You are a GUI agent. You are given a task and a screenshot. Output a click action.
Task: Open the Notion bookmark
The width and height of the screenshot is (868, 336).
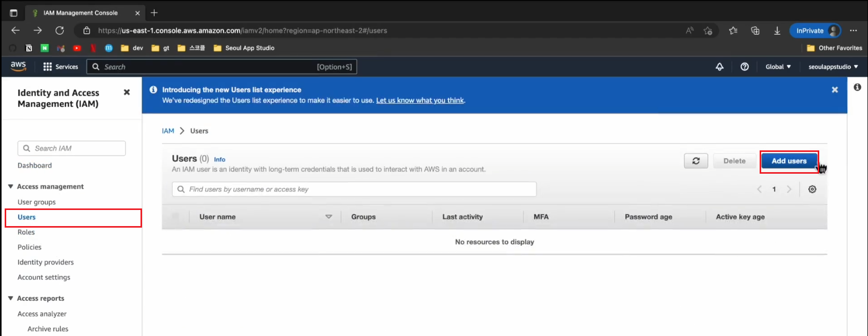coord(29,48)
